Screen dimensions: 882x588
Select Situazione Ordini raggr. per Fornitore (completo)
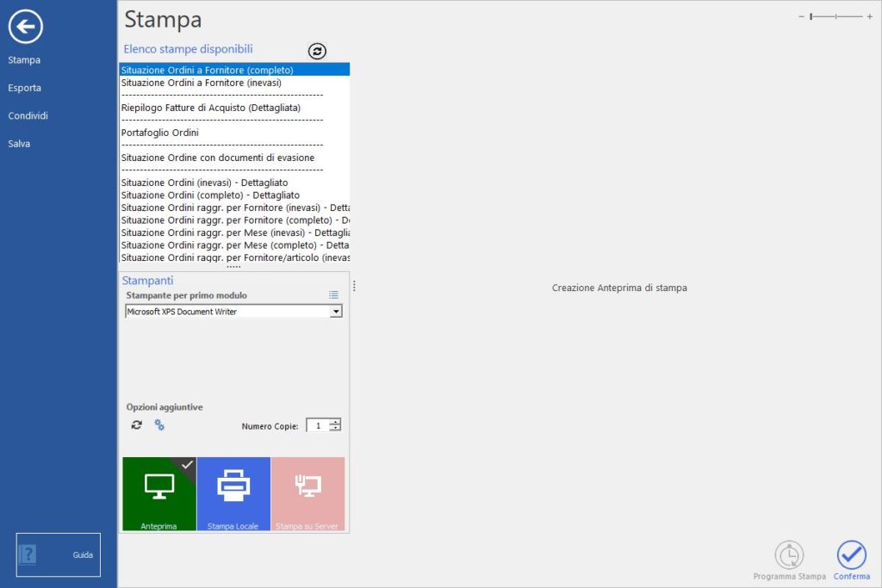coord(234,220)
